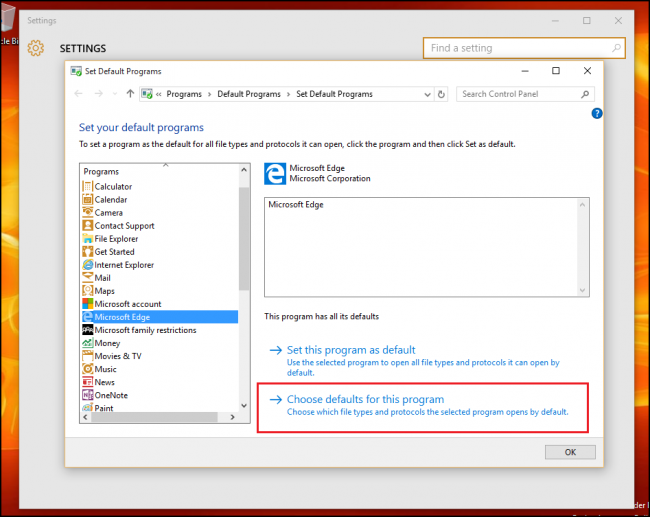
Task: Click program list vertical scrollbar thumb
Action: [x=244, y=238]
